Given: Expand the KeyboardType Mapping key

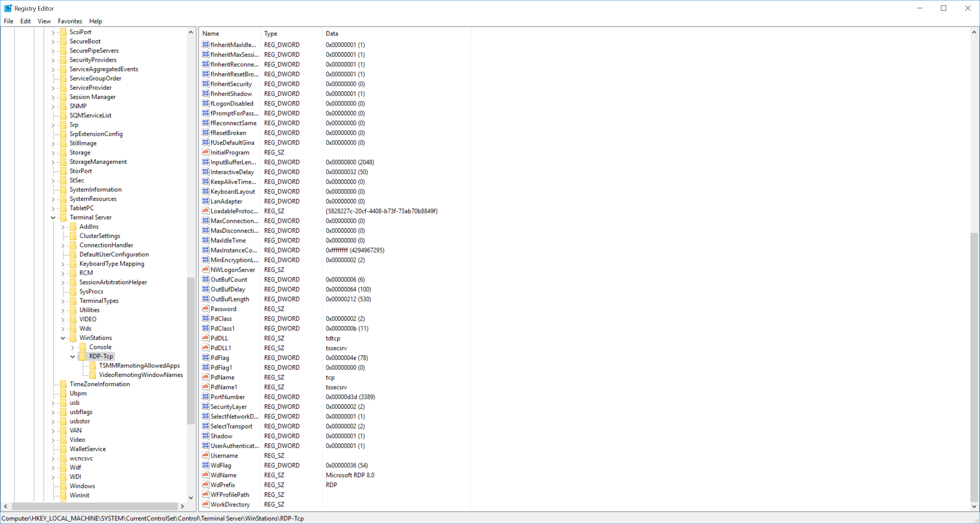Looking at the screenshot, I should [x=63, y=264].
